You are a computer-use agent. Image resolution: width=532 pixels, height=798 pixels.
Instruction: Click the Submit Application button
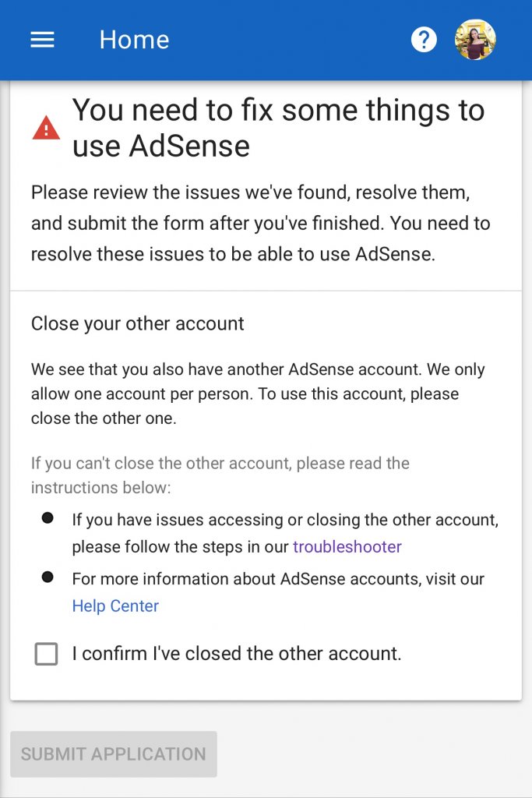(114, 754)
